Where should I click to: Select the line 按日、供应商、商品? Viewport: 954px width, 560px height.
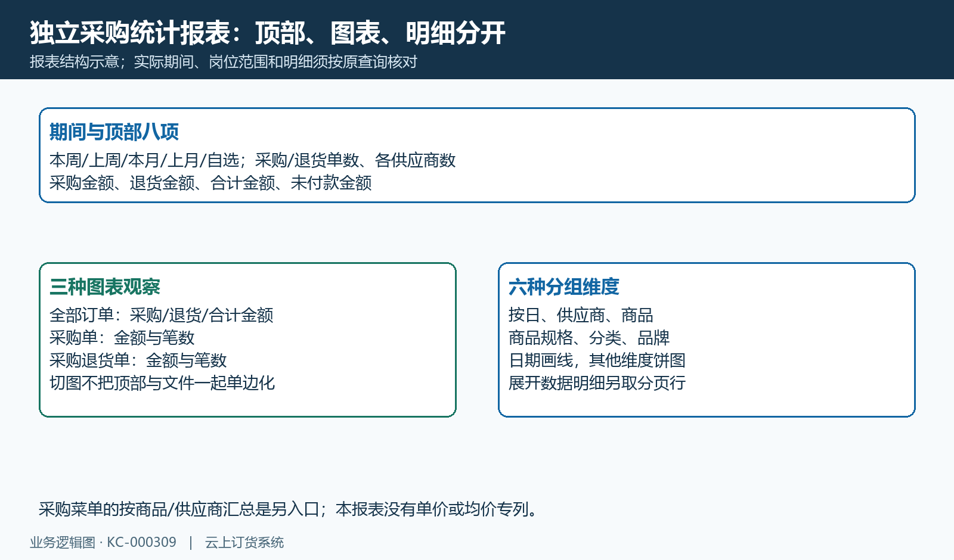[x=581, y=315]
